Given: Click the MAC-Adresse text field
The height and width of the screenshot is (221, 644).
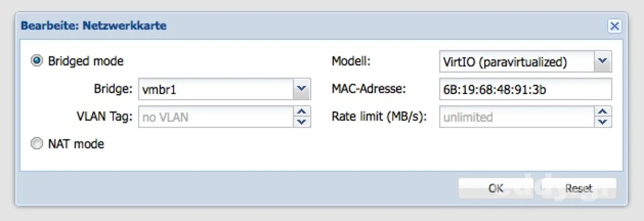Looking at the screenshot, I should point(525,89).
